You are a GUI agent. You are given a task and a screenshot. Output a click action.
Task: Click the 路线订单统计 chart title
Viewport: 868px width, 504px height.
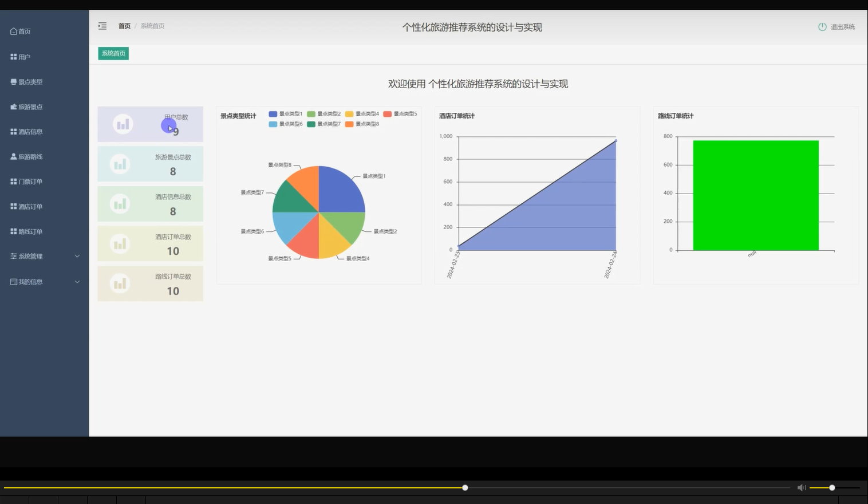coord(676,116)
